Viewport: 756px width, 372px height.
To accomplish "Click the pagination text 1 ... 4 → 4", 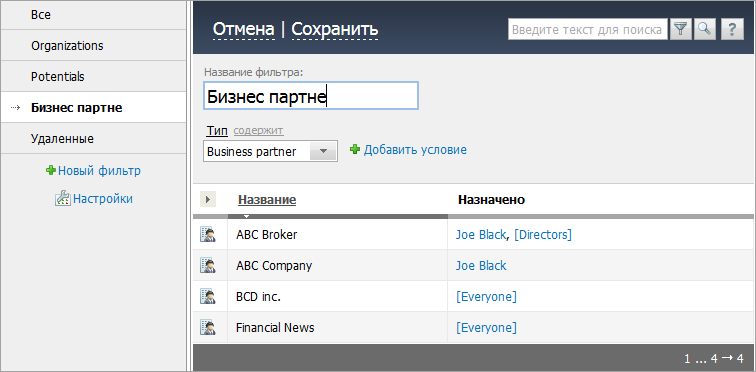I will [714, 358].
